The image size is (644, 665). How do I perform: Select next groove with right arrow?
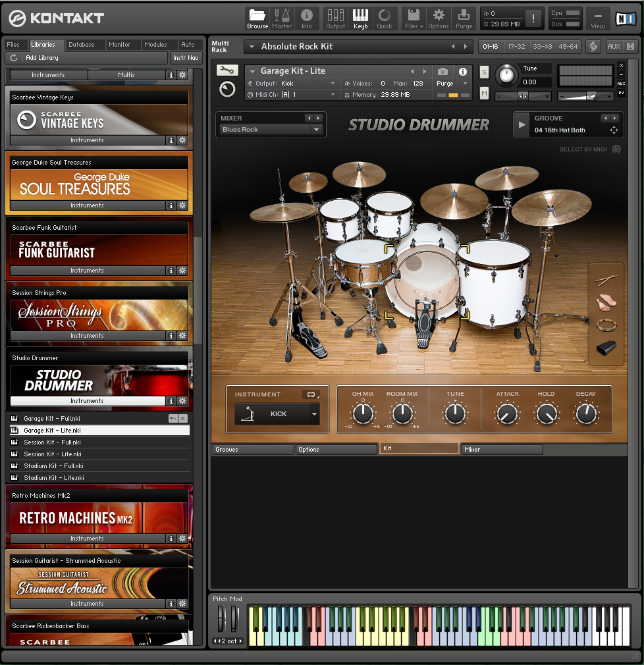click(615, 119)
